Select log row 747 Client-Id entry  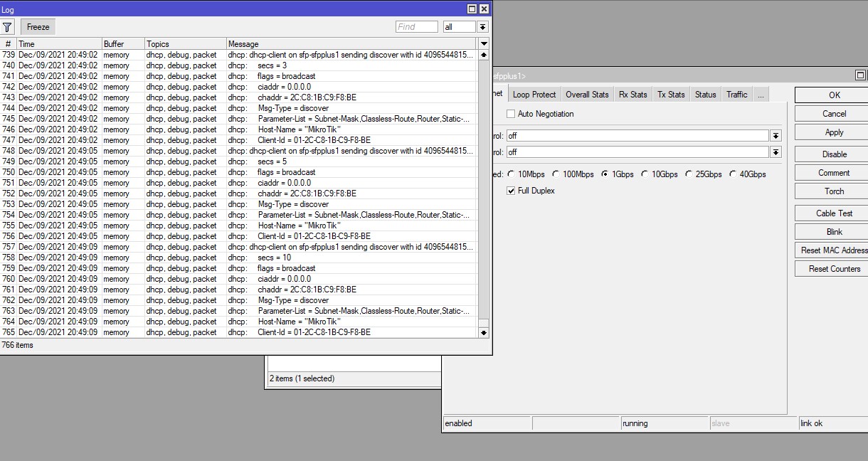239,140
